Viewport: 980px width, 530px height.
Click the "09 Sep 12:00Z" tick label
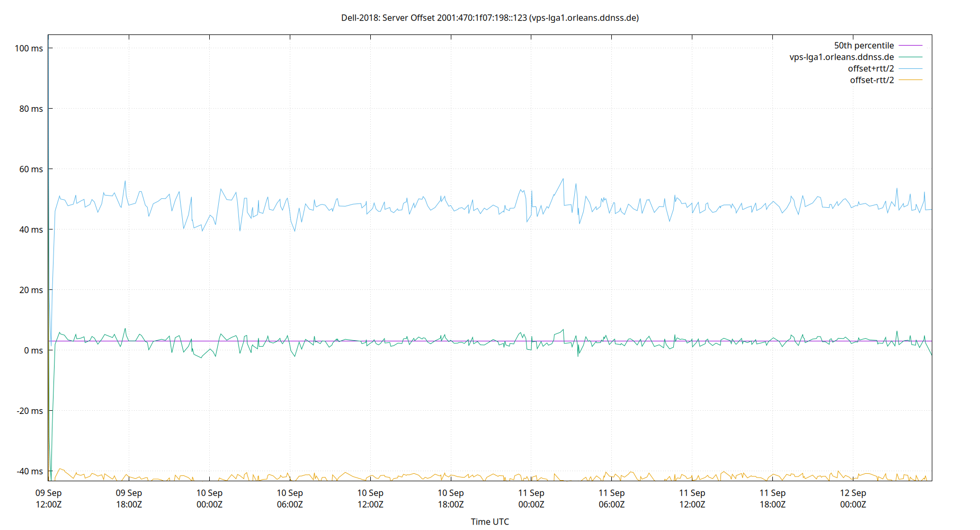[x=49, y=498]
